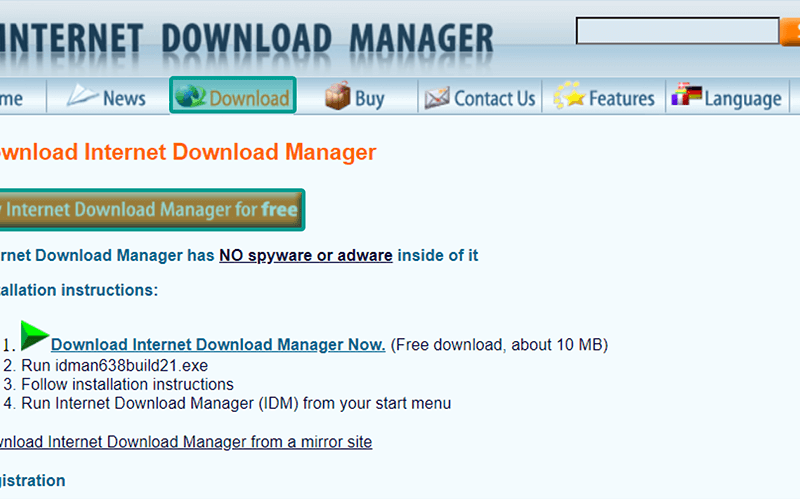This screenshot has height=499, width=800.
Task: Open the Features menu item
Action: [604, 96]
